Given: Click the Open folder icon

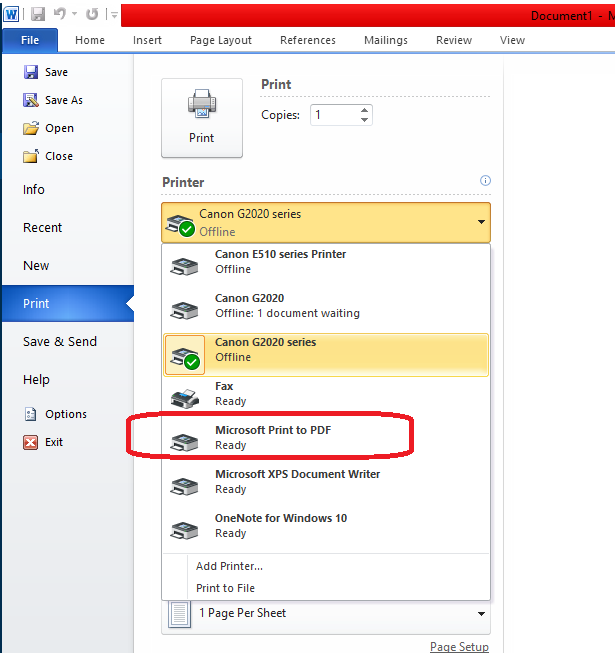Looking at the screenshot, I should pos(31,128).
